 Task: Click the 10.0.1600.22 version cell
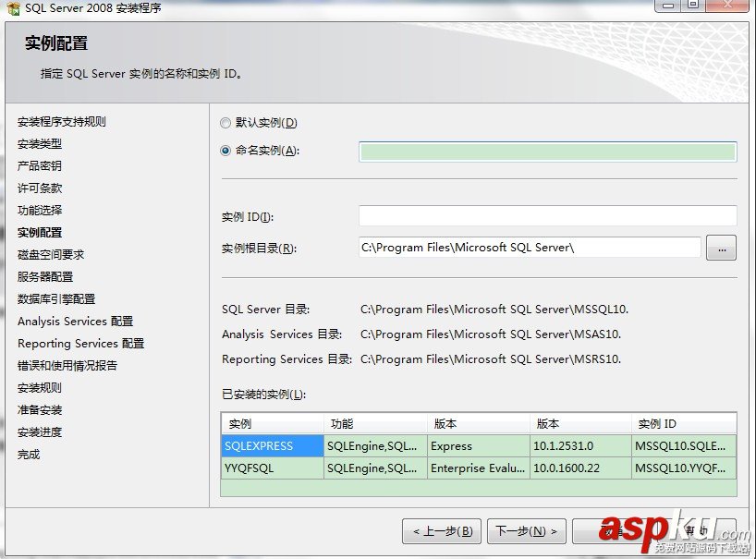pos(580,468)
